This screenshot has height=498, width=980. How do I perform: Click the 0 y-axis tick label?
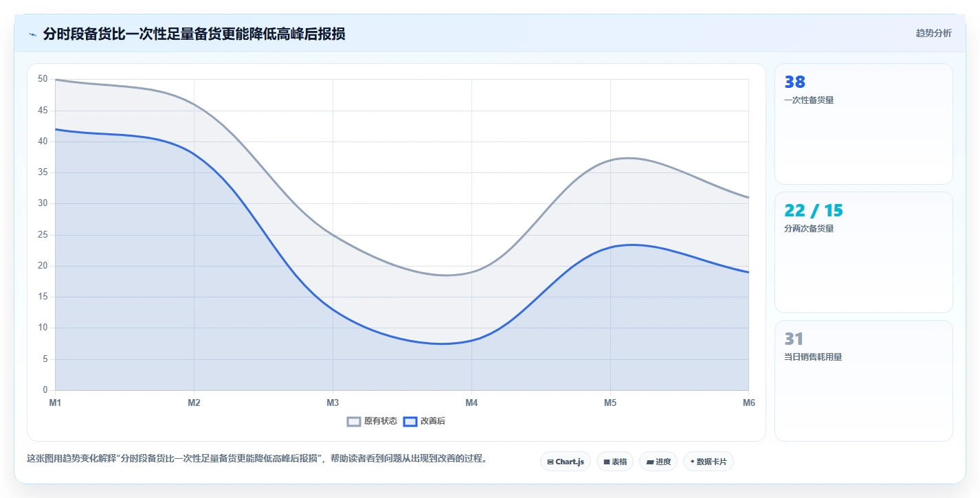45,390
